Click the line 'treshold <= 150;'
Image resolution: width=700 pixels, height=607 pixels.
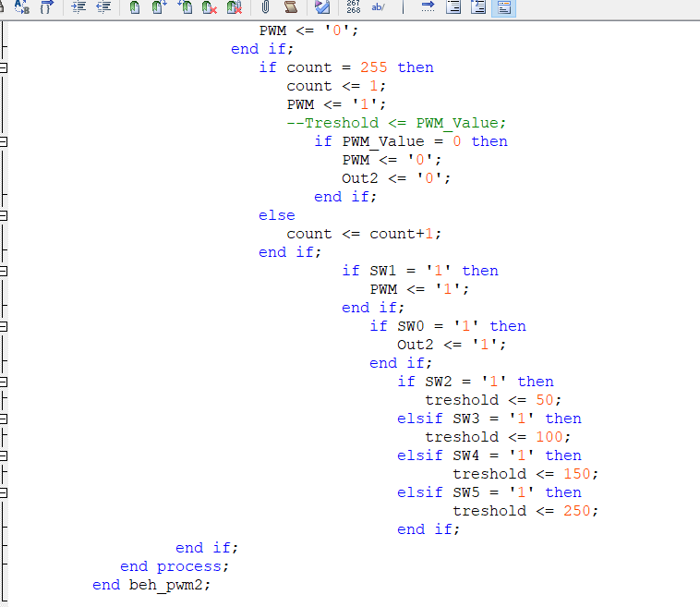[x=525, y=474]
